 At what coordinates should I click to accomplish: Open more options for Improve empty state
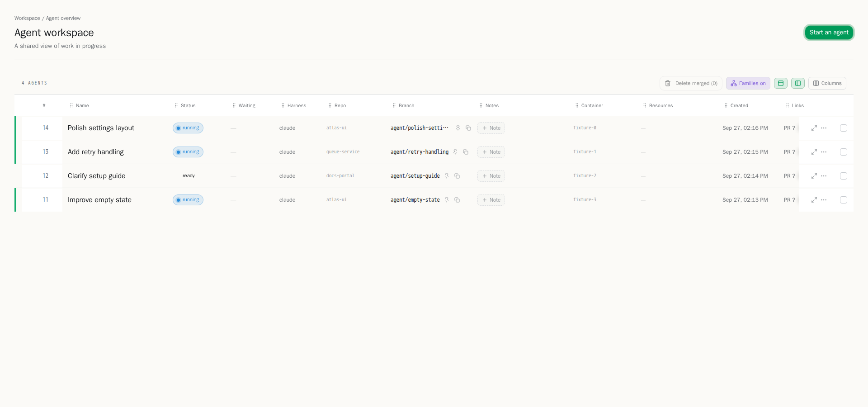click(824, 200)
